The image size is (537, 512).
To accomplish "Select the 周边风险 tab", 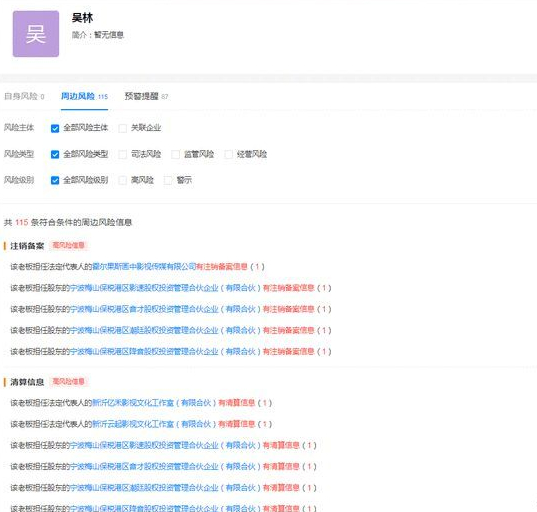I will (x=84, y=96).
